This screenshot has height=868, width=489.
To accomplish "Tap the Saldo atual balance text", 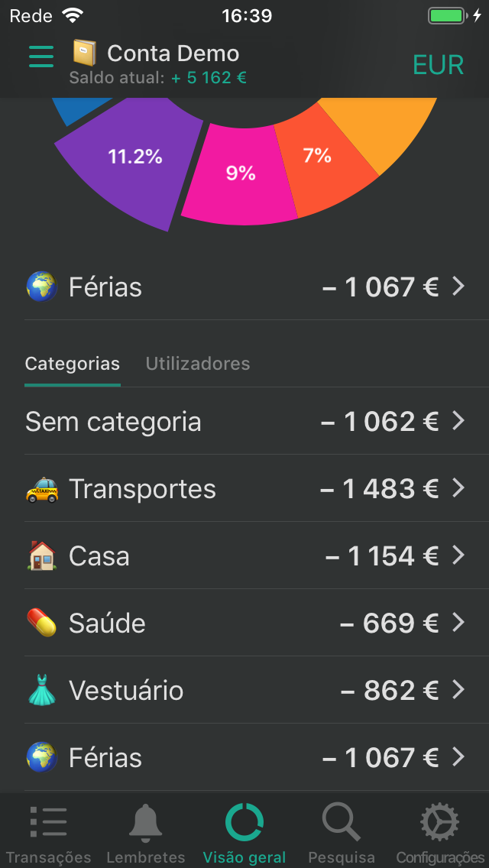I will click(x=157, y=78).
